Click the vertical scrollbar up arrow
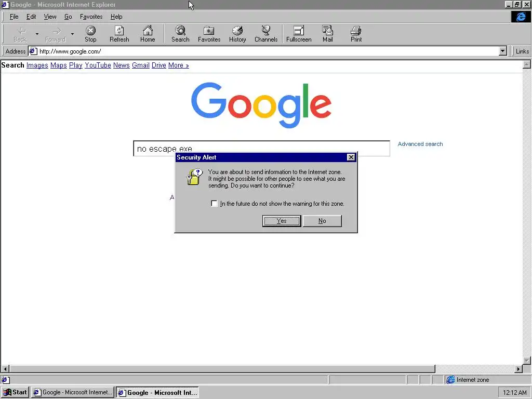Viewport: 532px width, 399px height. 527,64
